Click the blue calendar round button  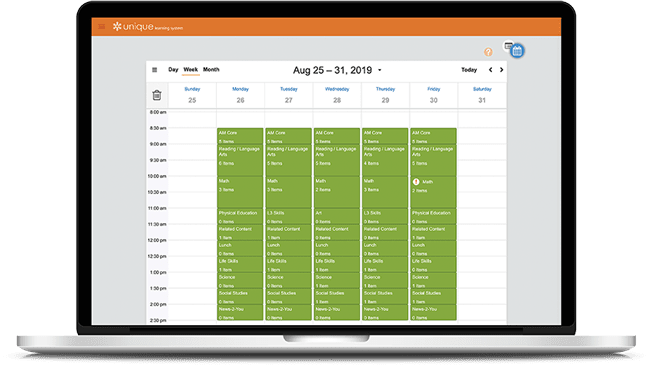[x=517, y=51]
